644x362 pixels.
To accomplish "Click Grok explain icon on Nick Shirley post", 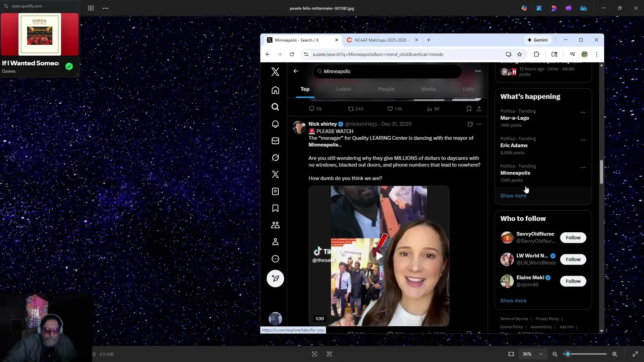I will [x=470, y=124].
